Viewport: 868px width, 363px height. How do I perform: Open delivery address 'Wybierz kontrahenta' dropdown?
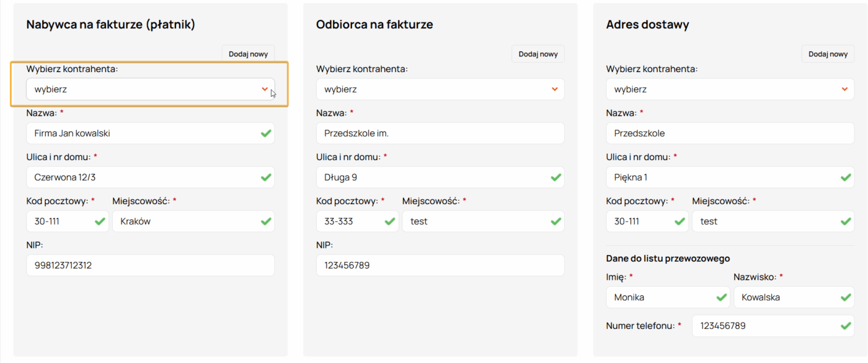(x=730, y=89)
